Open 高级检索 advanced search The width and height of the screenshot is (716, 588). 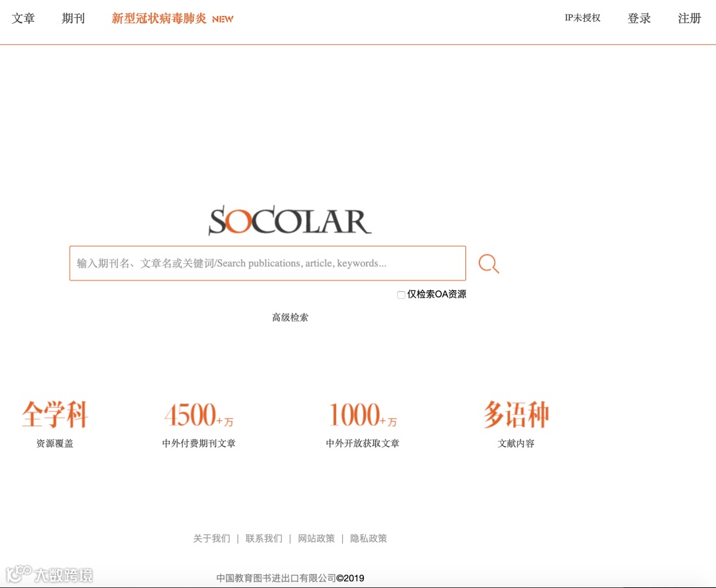(x=290, y=318)
